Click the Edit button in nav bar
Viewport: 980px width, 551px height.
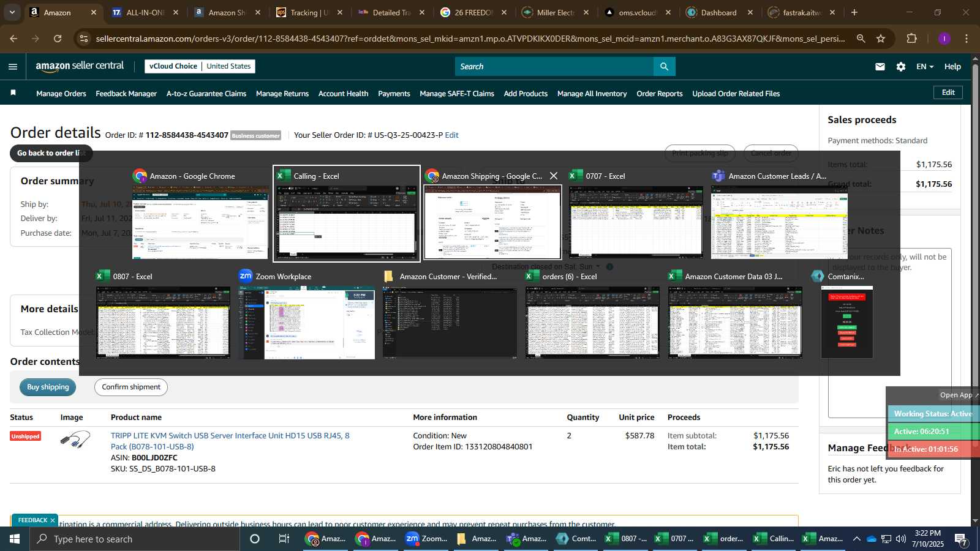point(948,92)
